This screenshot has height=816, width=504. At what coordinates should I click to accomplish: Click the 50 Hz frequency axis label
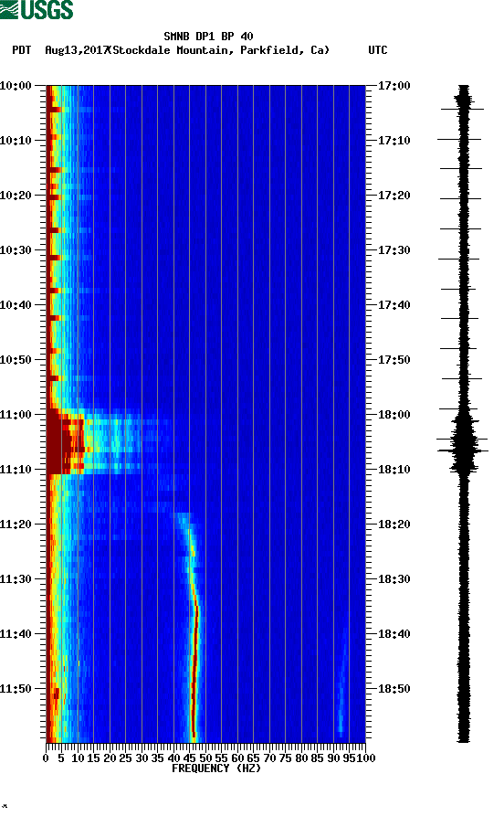click(x=205, y=758)
